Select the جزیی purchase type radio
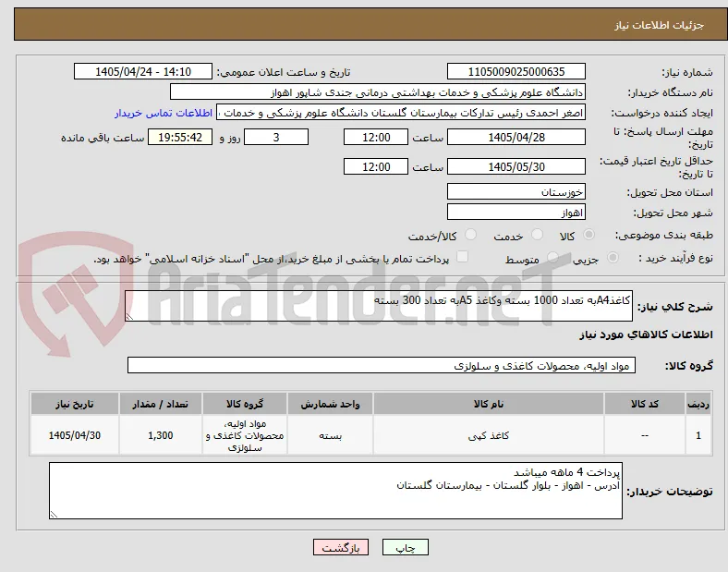The width and height of the screenshot is (728, 572). 613,258
